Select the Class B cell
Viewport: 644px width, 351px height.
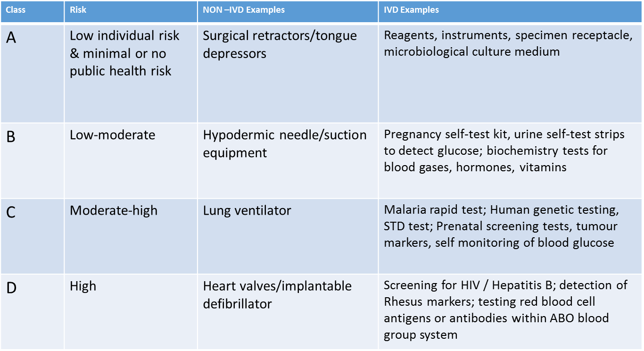33,161
